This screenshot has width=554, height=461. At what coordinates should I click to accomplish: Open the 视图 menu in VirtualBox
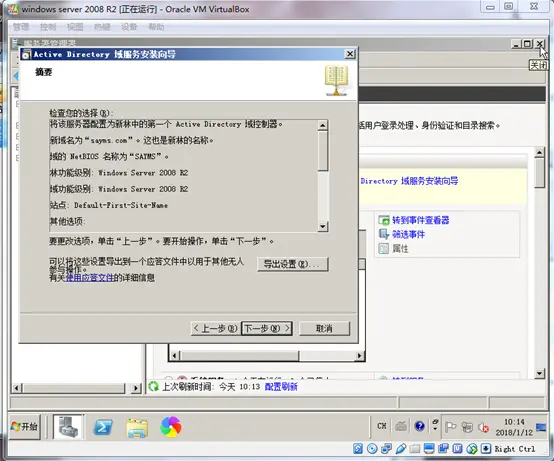pyautogui.click(x=75, y=27)
